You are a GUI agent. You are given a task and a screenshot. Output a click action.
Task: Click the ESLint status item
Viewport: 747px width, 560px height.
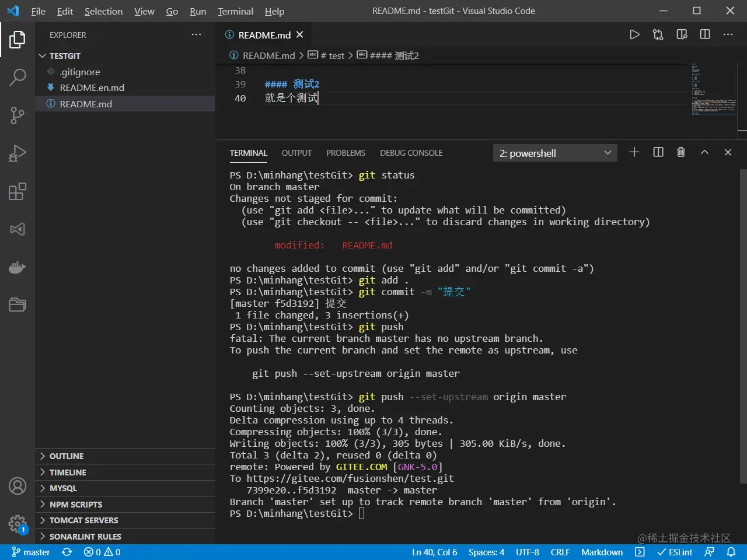pos(675,552)
